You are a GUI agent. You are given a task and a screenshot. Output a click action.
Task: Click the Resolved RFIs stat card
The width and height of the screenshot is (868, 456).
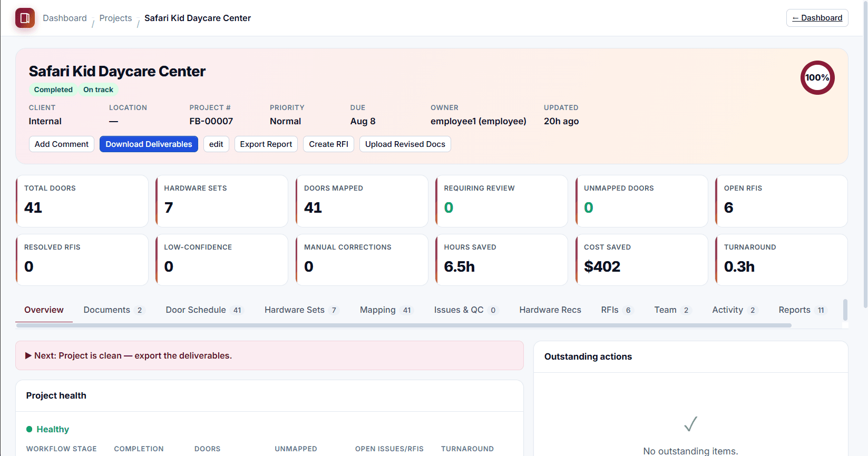(x=82, y=260)
